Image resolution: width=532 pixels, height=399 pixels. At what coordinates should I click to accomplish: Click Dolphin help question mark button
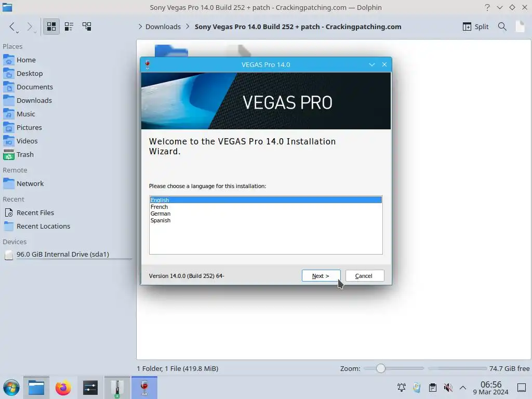coord(487,7)
